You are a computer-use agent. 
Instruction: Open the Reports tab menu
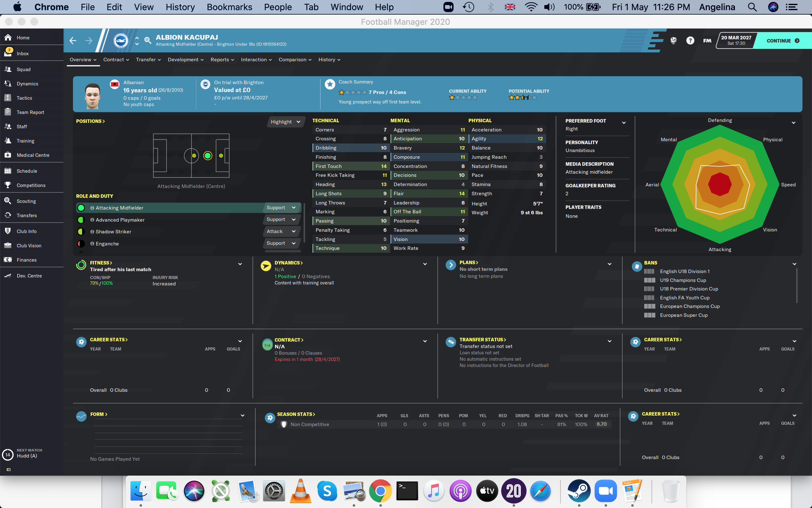click(x=222, y=59)
